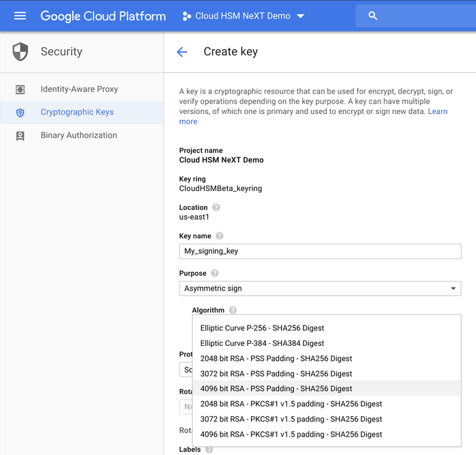Select Elliptic Curve P-256 - SHA256 Digest

coord(327,328)
